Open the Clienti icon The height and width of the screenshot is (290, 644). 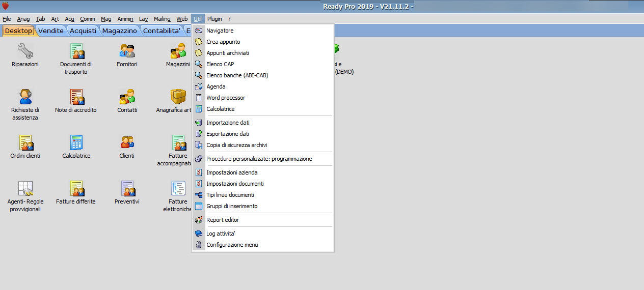(x=127, y=142)
